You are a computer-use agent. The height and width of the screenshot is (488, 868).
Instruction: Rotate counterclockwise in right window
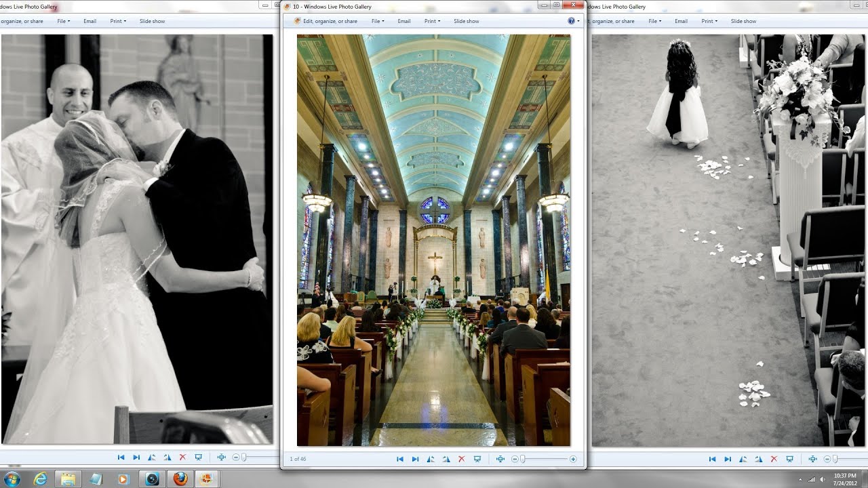click(743, 459)
